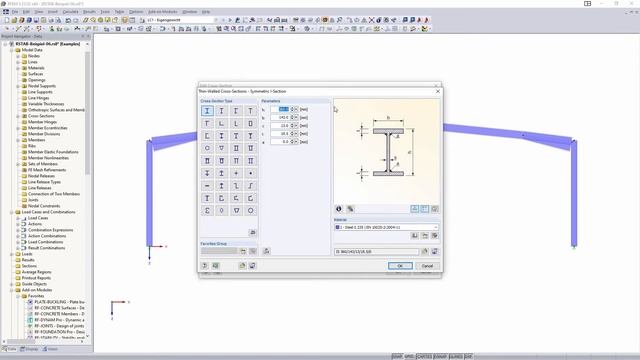Choose the C-channel section type
Screen dimensions: 640x360
207,136
